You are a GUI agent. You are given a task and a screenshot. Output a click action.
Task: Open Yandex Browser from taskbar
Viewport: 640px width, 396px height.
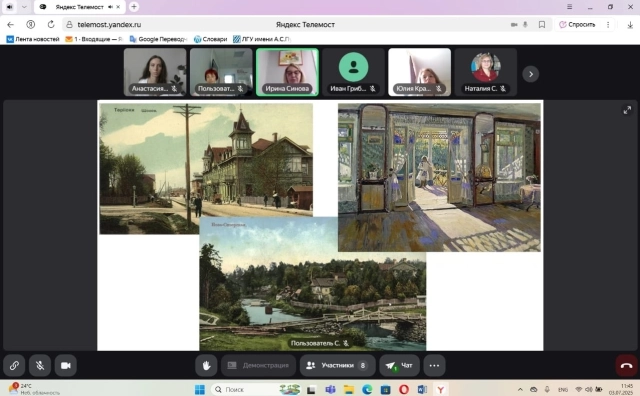[x=440, y=389]
